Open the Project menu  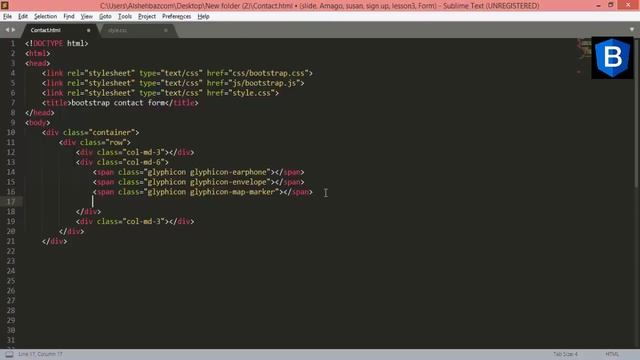pyautogui.click(x=147, y=16)
